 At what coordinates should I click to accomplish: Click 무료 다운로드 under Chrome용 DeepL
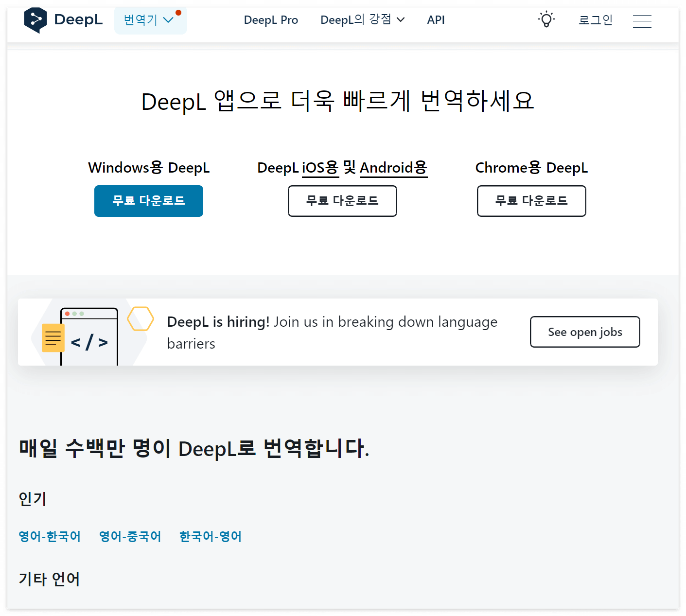[x=531, y=201]
